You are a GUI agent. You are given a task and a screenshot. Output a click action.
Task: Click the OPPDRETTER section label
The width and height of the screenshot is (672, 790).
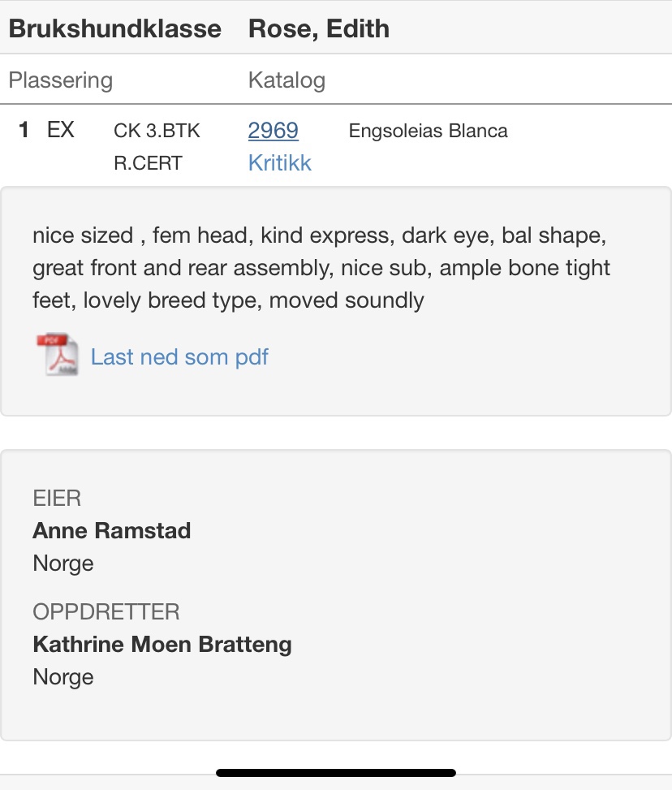pos(106,611)
